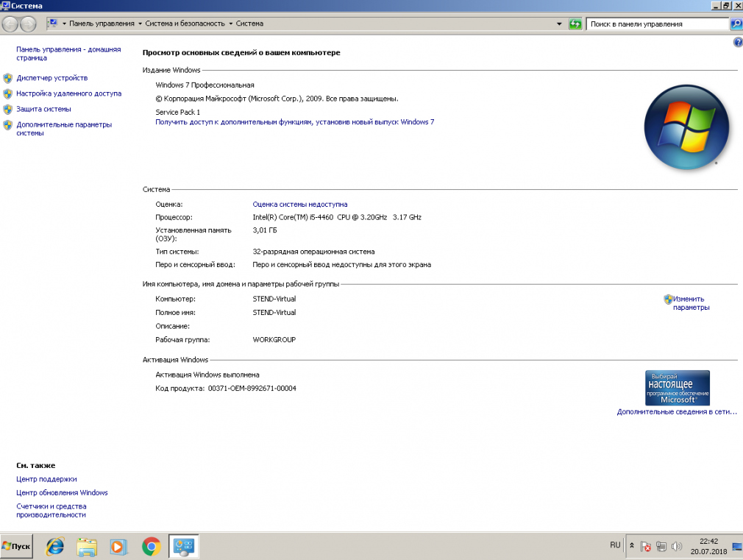Image resolution: width=743 pixels, height=560 pixels.
Task: Click the 32-разрядная операционная система value
Action: pos(313,252)
